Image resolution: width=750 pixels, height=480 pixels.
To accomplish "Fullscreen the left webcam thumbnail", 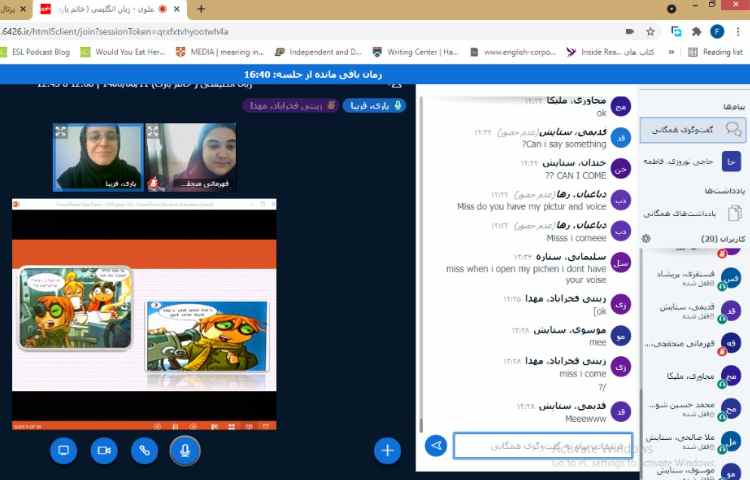I will [x=61, y=131].
